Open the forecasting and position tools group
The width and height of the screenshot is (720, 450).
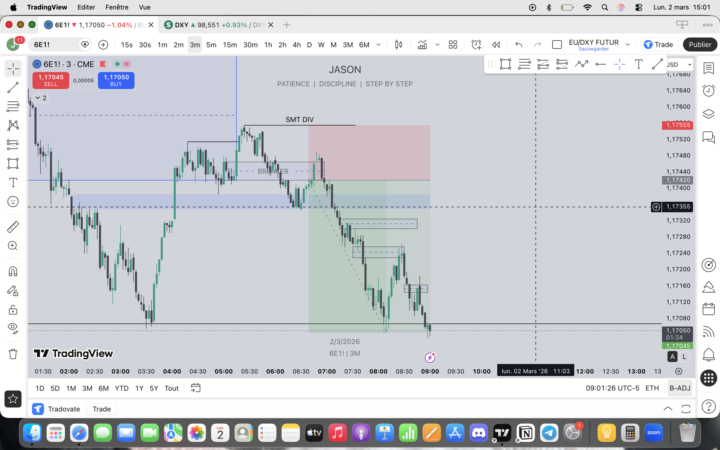point(13,144)
